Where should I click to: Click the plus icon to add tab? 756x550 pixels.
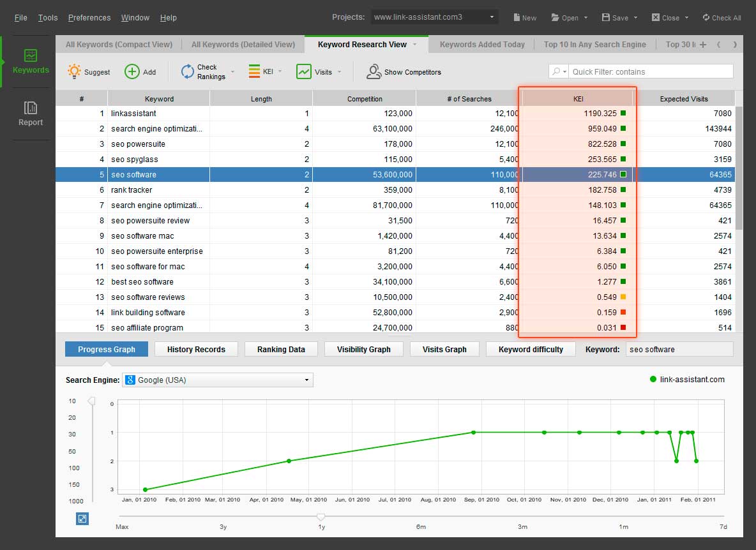[703, 45]
